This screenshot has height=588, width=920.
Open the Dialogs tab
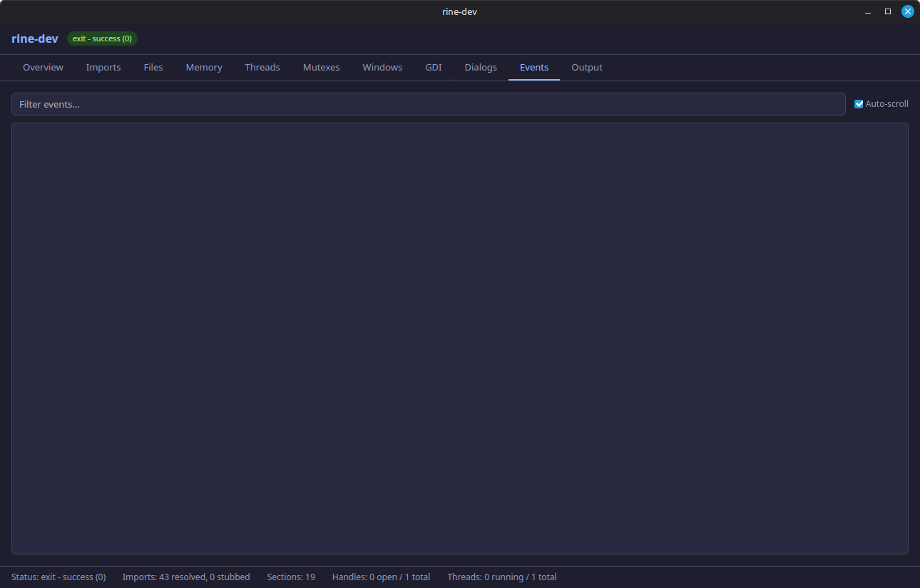[480, 67]
